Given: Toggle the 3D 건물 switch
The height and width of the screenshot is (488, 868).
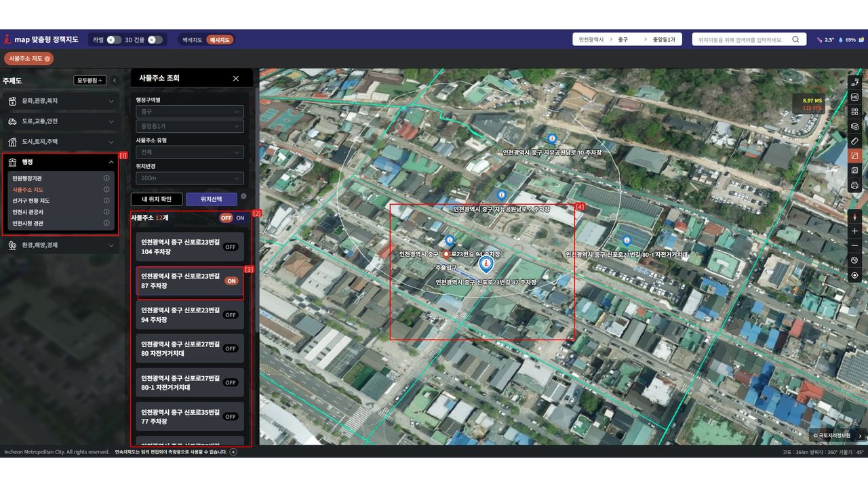Looking at the screenshot, I should (155, 40).
